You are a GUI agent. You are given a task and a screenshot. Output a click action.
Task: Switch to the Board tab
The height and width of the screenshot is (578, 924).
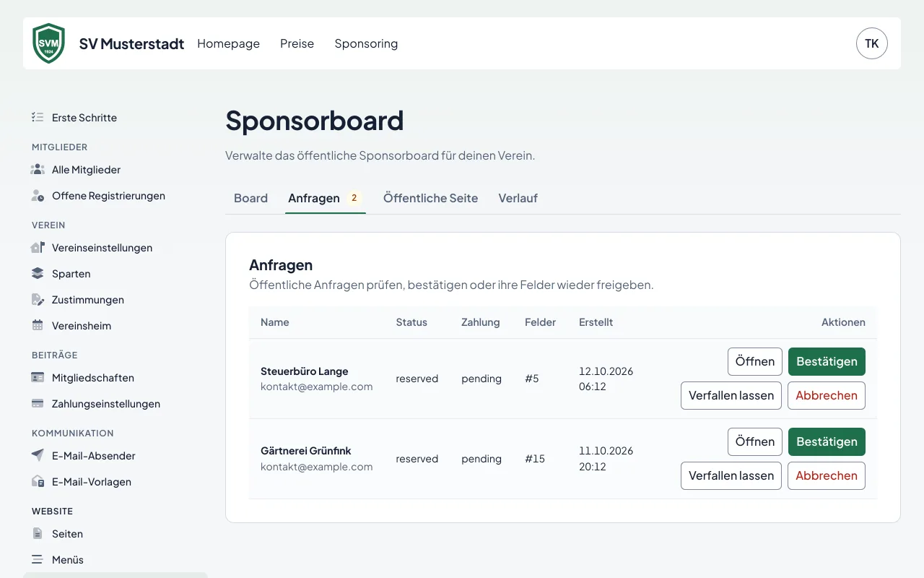pyautogui.click(x=251, y=198)
